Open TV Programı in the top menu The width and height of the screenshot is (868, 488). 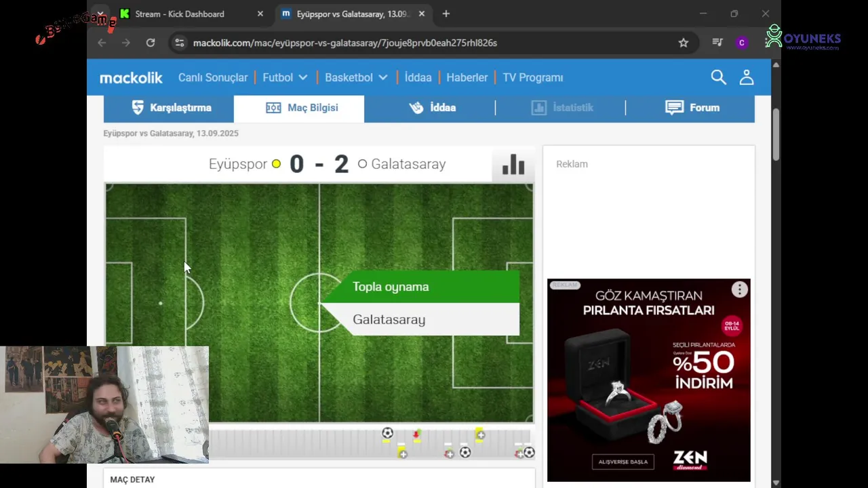click(x=533, y=77)
